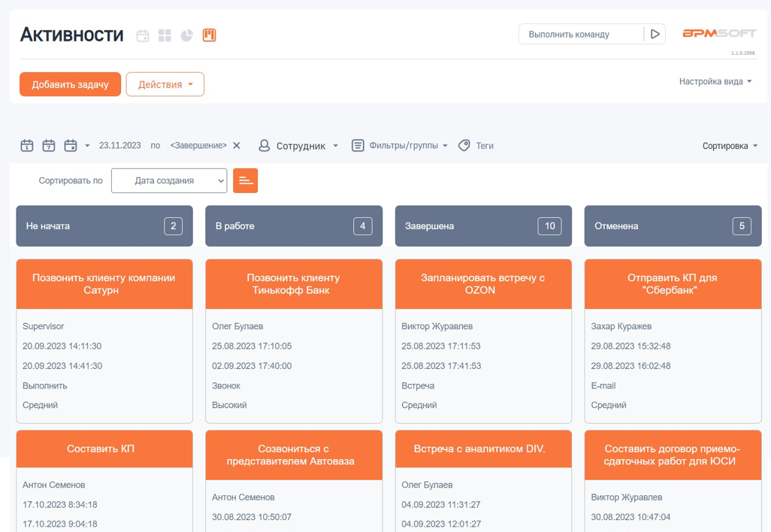Select the weekly calendar filter icon

(x=49, y=145)
